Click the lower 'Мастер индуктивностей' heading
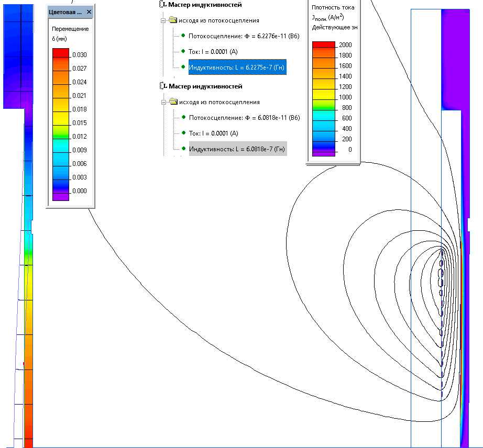This screenshot has height=448, width=483. [x=205, y=86]
